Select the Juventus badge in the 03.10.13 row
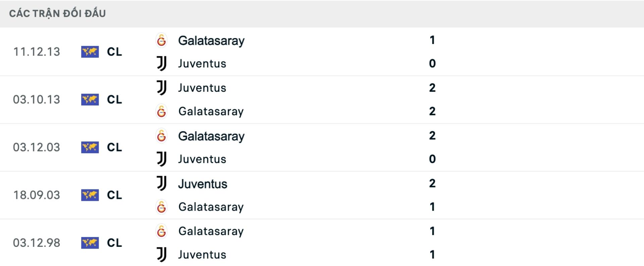 [x=162, y=88]
